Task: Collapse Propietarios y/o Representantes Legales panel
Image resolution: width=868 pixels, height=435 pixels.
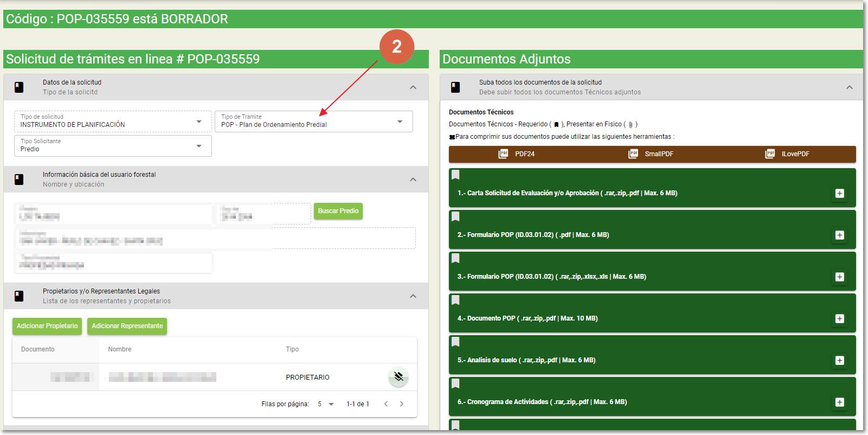Action: [x=413, y=296]
